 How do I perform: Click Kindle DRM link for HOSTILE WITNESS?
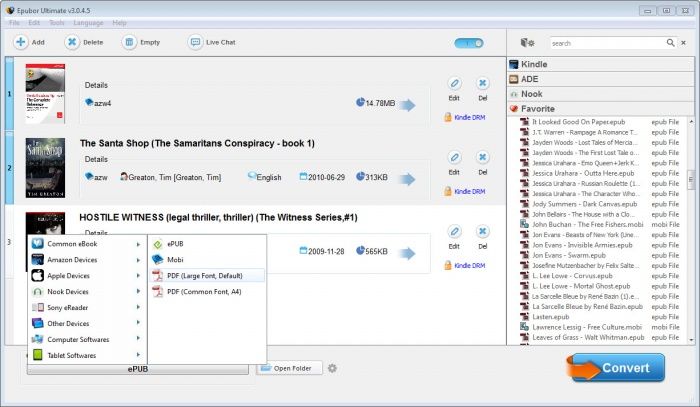[x=470, y=266]
